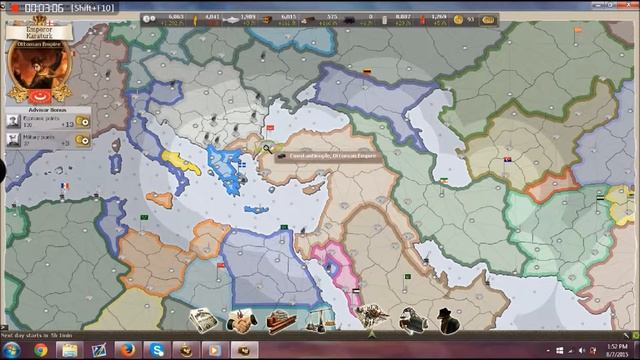Click the volume speaker icon in system tray
This screenshot has height=360, width=640.
(x=582, y=351)
